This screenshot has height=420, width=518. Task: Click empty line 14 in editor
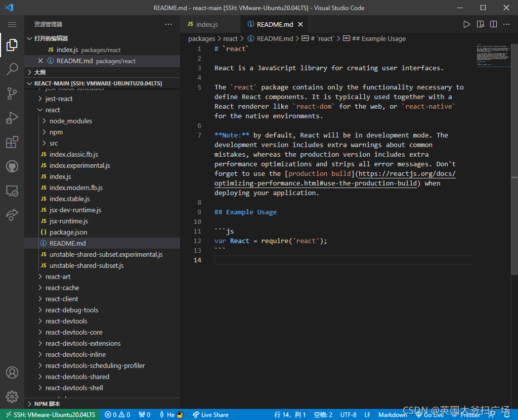click(343, 260)
